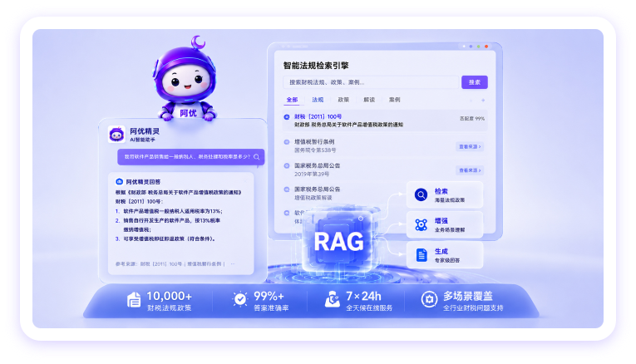Click the 阿优精灵 avatar icon in chat header

click(x=116, y=134)
